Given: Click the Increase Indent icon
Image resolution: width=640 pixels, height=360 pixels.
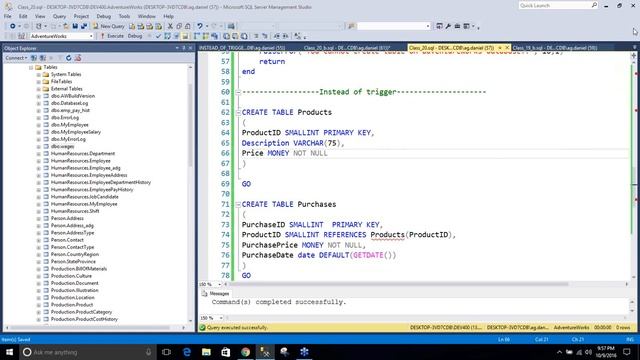Looking at the screenshot, I should pyautogui.click(x=286, y=36).
